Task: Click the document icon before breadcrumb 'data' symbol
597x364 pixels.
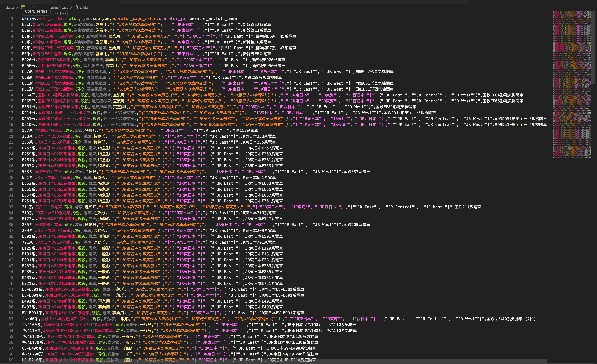Action: point(76,7)
